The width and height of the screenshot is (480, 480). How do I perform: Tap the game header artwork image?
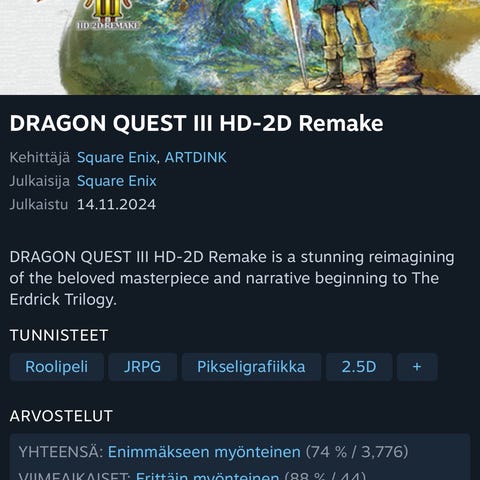(240, 47)
